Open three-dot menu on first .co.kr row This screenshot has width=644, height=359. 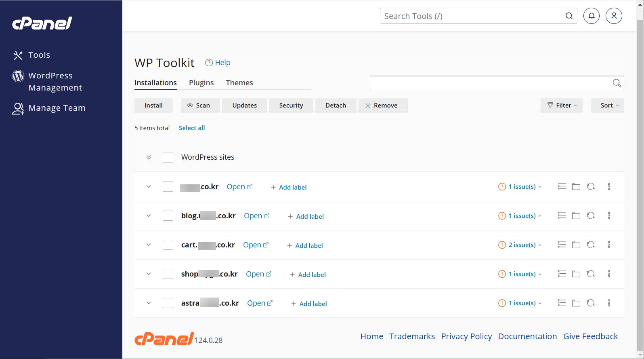pos(609,186)
